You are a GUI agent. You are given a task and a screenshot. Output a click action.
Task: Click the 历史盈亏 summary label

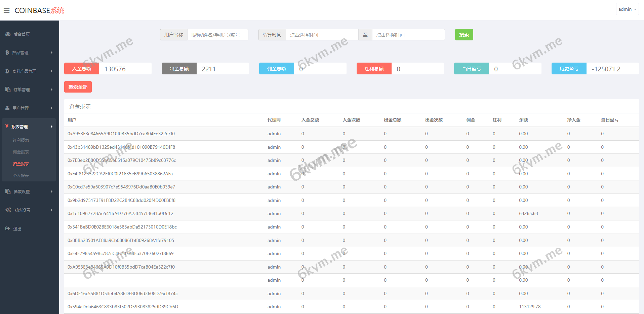tap(568, 68)
